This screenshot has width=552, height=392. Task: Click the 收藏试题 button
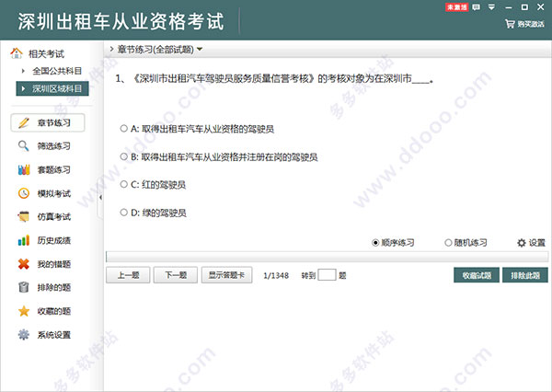[x=477, y=275]
